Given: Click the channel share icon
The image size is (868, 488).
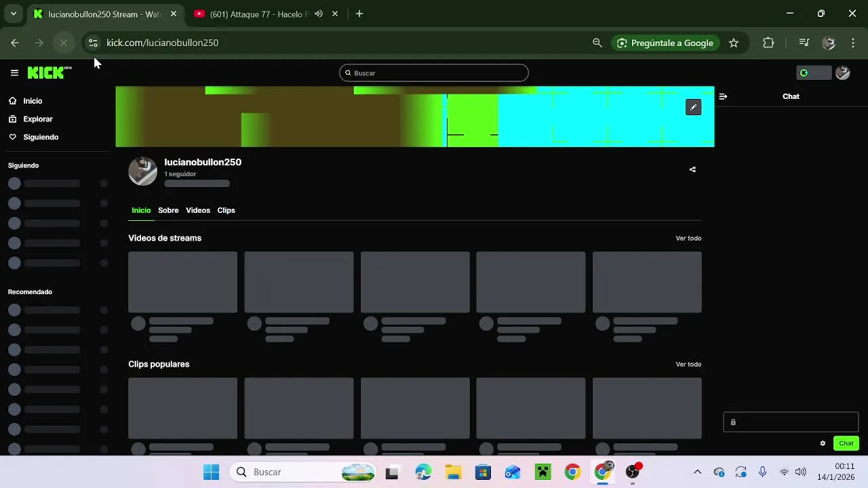Looking at the screenshot, I should coord(692,169).
